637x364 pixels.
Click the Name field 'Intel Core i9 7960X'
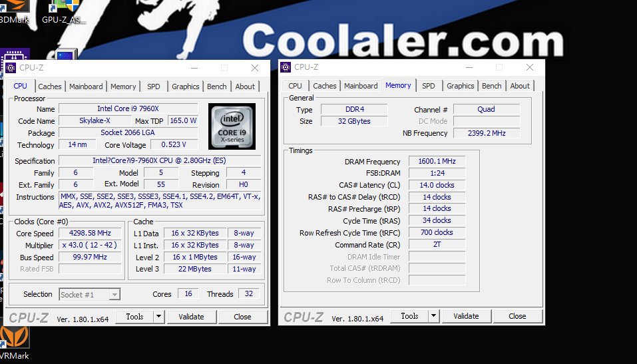point(128,108)
